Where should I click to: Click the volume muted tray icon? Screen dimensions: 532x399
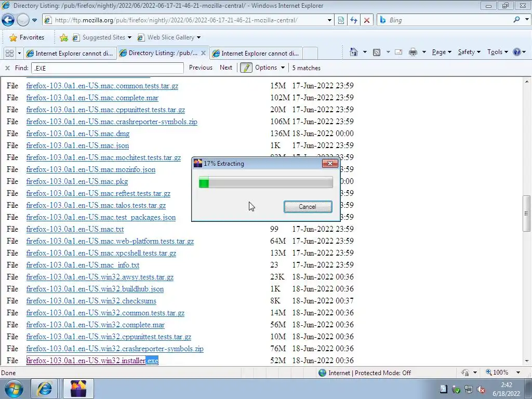481,390
